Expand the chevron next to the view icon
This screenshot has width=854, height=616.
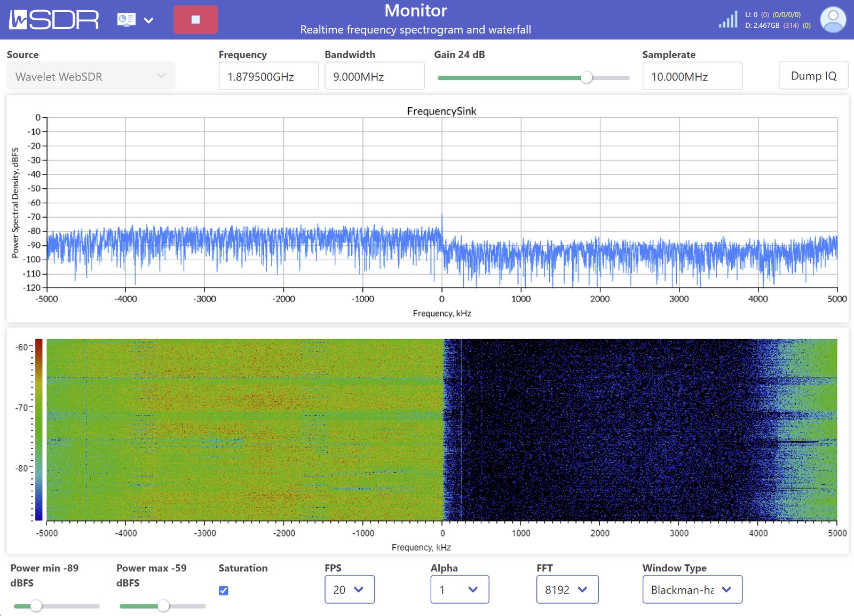(148, 20)
